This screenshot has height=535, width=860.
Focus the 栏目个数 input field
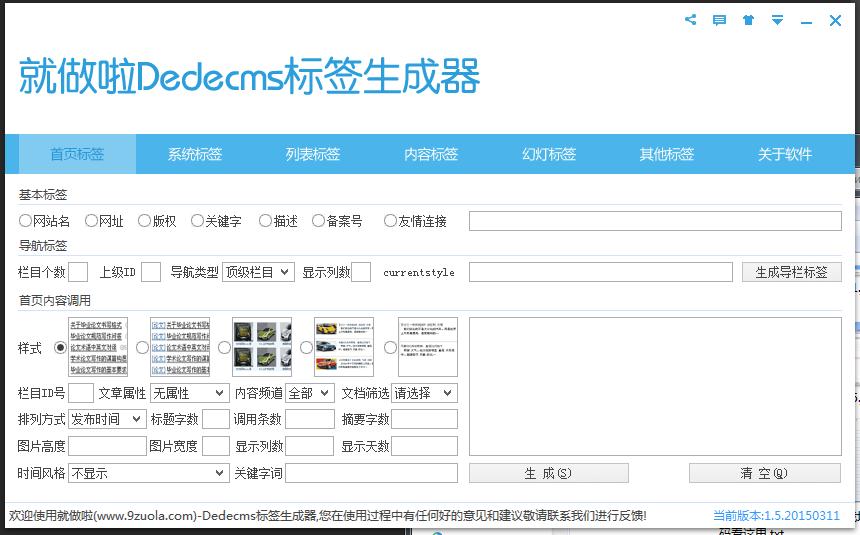78,272
